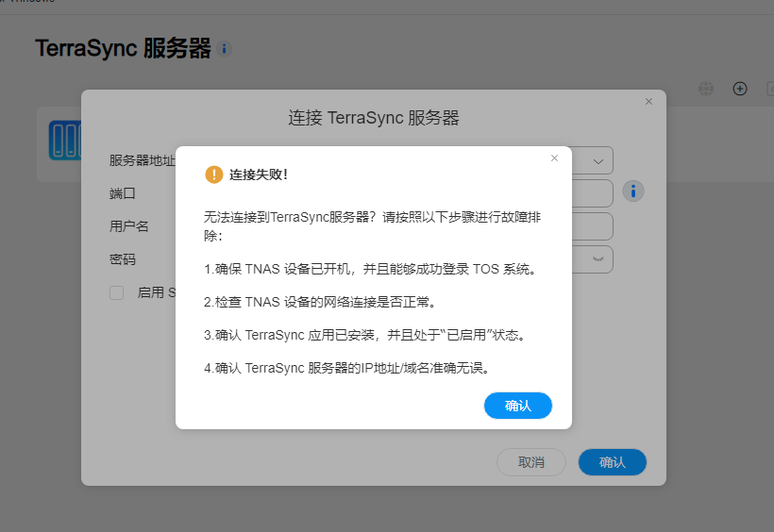Enable the 启用 S... checkbox
This screenshot has height=532, width=774.
(x=116, y=292)
